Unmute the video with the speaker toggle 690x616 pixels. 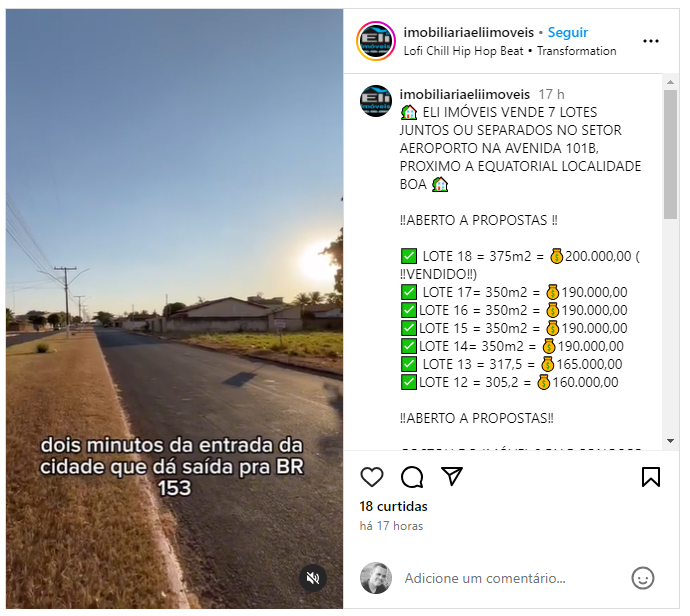314,579
